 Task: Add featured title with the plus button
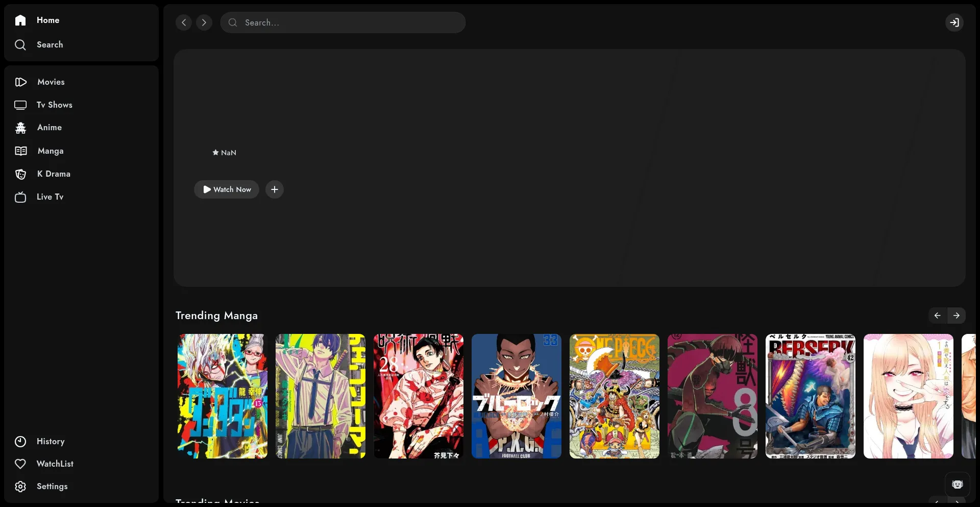click(275, 189)
